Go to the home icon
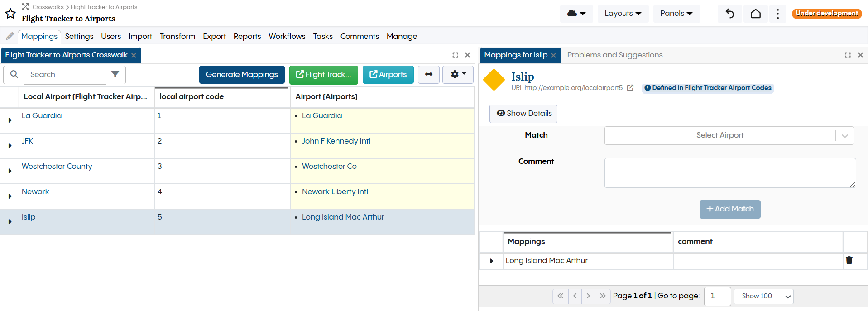 pos(755,14)
